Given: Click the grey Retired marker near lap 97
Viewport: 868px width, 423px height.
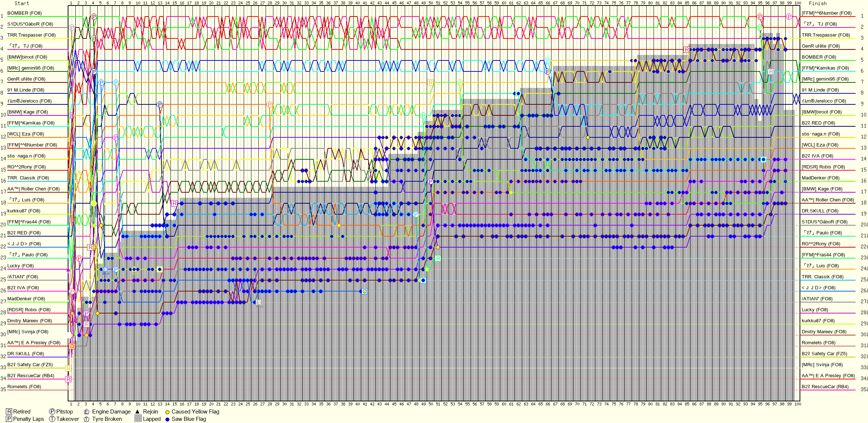Looking at the screenshot, I should click(x=771, y=71).
